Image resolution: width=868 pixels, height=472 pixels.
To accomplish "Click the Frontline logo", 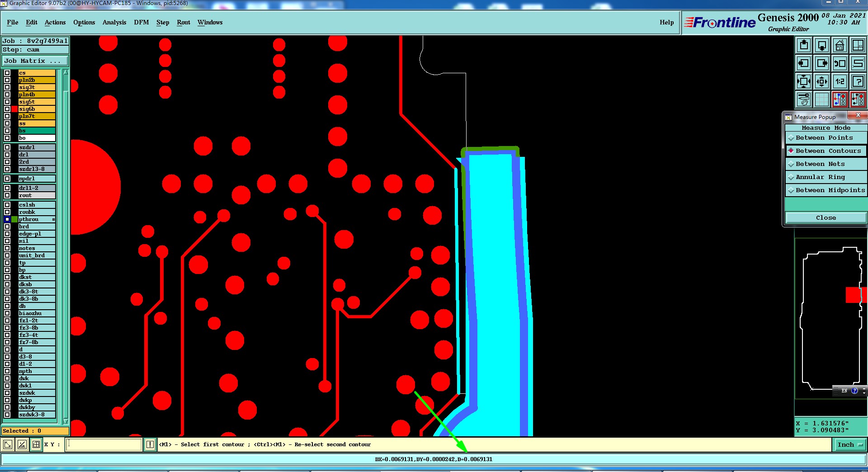I will pyautogui.click(x=720, y=22).
